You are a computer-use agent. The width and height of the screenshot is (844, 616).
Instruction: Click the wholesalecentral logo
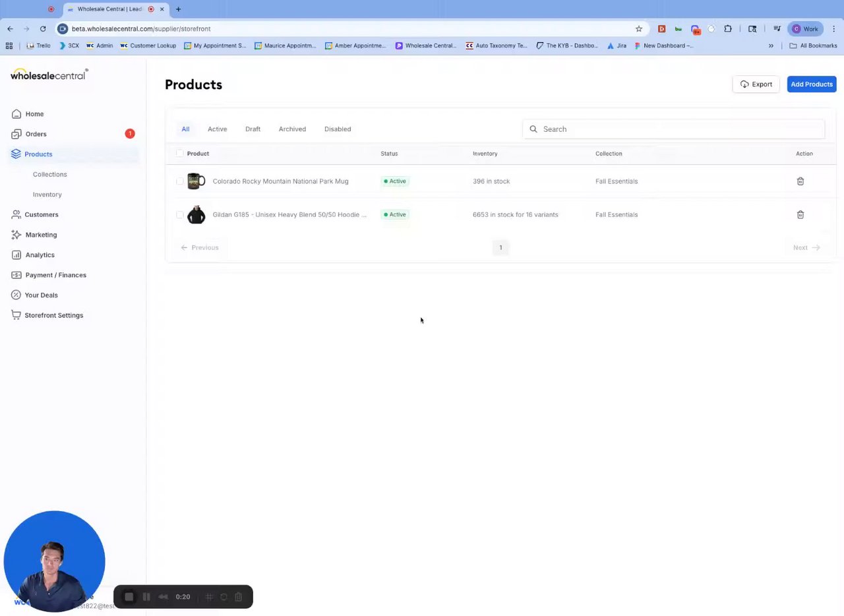point(49,75)
